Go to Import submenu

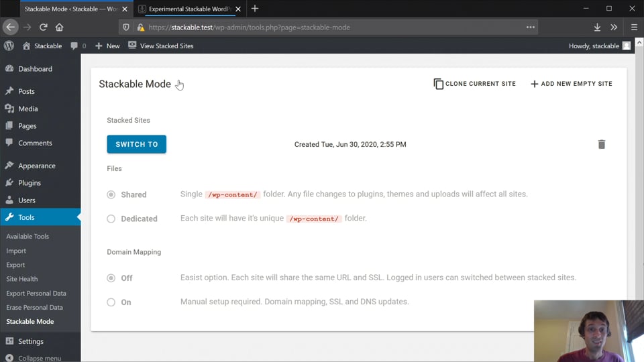tap(16, 251)
